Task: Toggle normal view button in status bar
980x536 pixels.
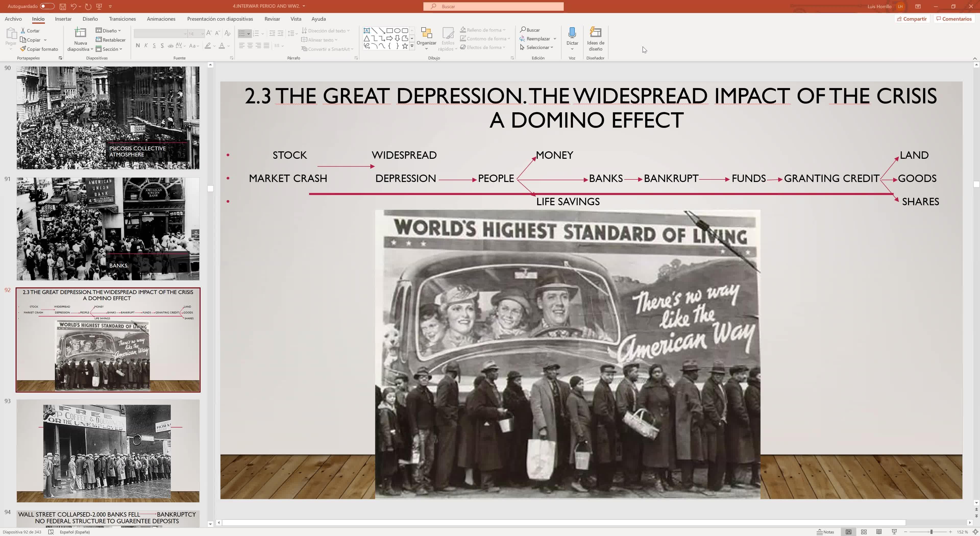Action: 848,532
